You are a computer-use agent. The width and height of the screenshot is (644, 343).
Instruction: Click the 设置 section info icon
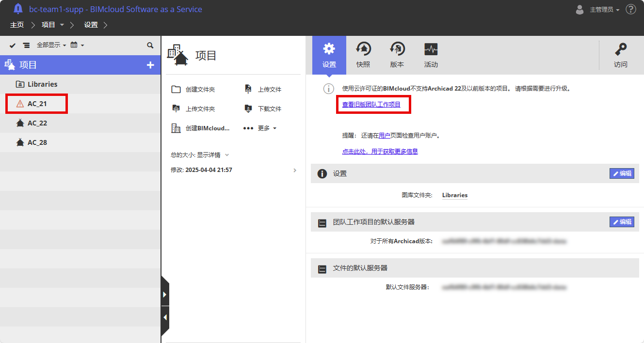click(x=322, y=173)
